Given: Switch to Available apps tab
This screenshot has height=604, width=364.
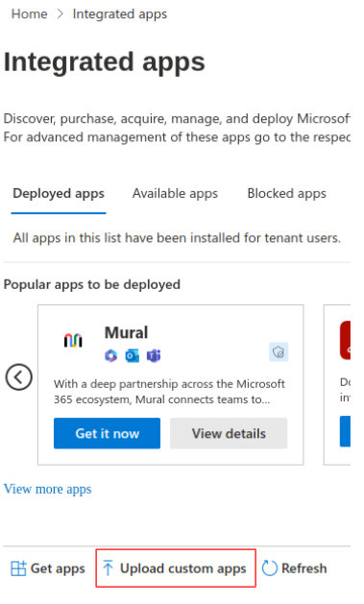Looking at the screenshot, I should [x=175, y=193].
